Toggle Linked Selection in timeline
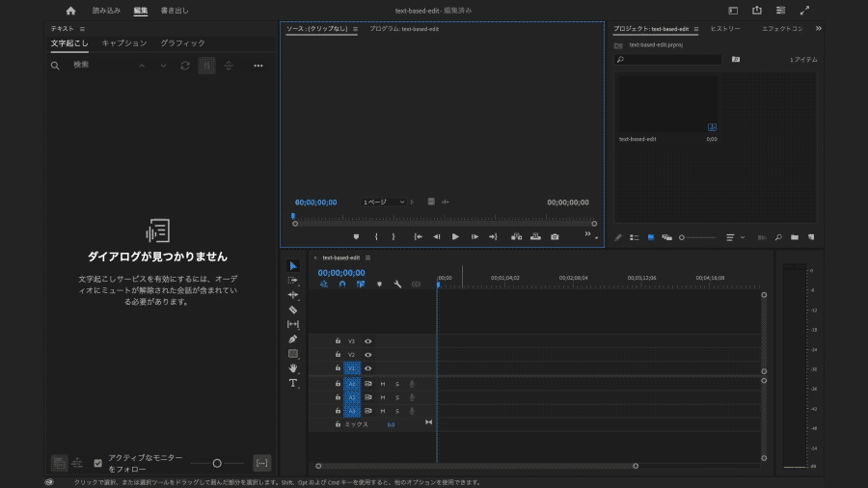The image size is (868, 488). [x=361, y=284]
